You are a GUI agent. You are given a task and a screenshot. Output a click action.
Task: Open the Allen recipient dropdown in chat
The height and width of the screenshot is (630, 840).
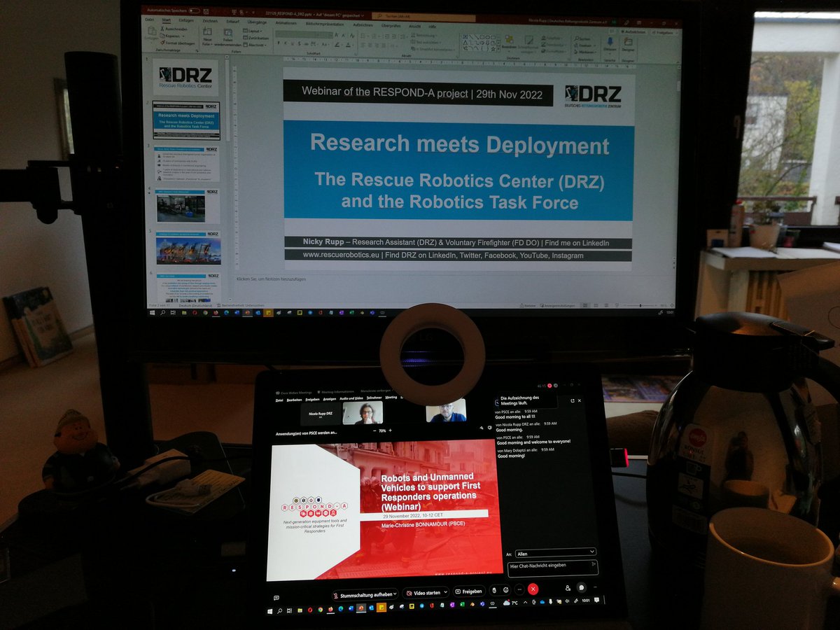click(x=555, y=552)
